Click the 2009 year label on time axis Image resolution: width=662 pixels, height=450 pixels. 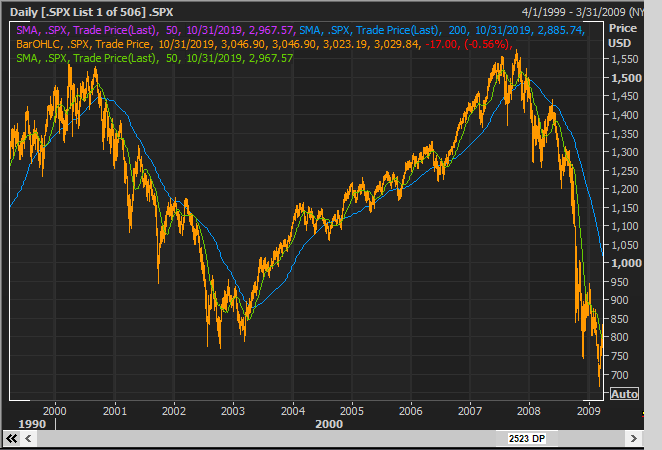coord(590,410)
